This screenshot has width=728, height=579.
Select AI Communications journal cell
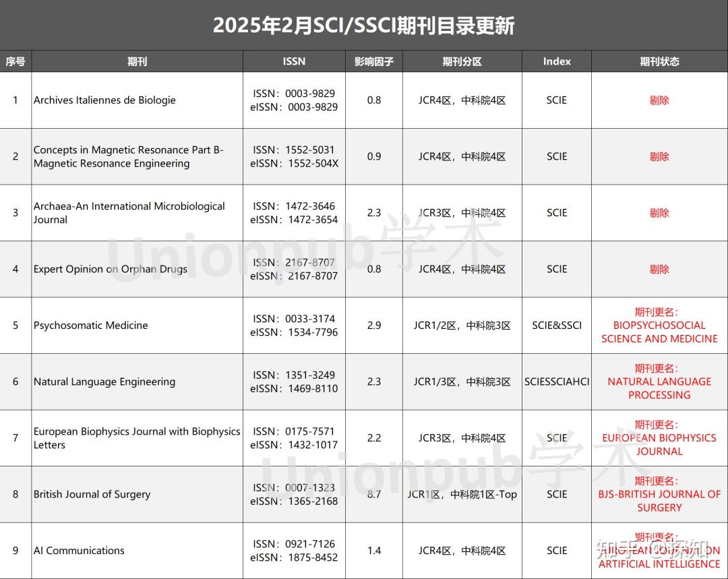point(138,551)
